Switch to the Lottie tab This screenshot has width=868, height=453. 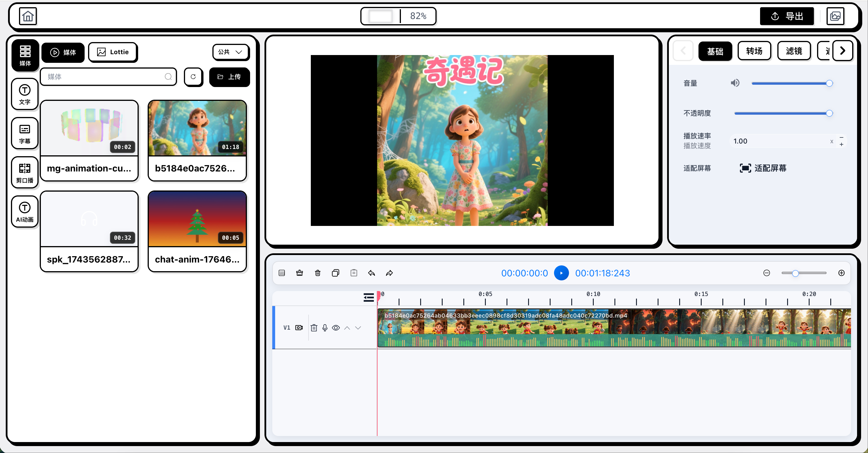113,52
